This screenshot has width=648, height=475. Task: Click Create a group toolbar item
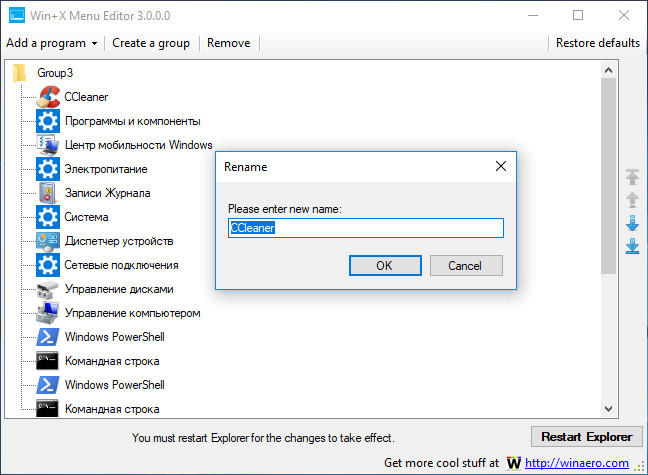tap(151, 43)
